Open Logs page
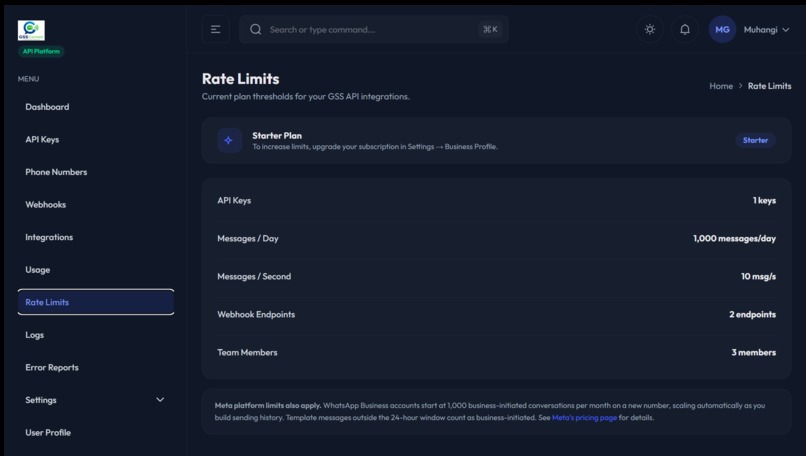 96,335
